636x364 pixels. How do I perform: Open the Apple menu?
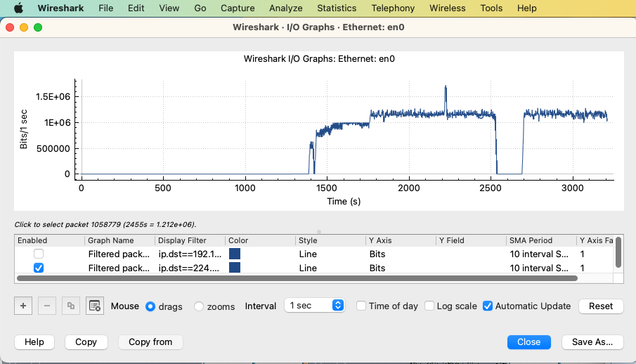click(x=18, y=8)
